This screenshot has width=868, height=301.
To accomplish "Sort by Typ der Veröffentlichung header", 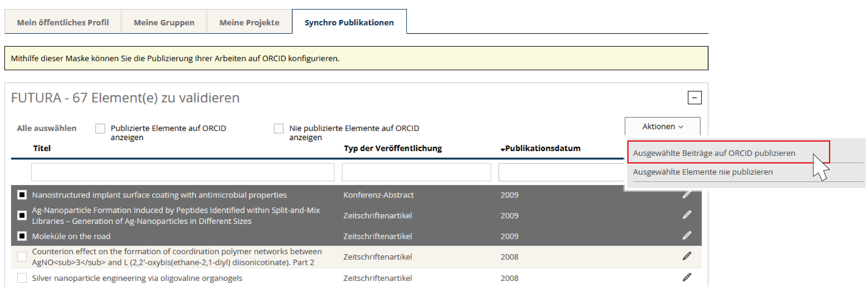I will [393, 148].
